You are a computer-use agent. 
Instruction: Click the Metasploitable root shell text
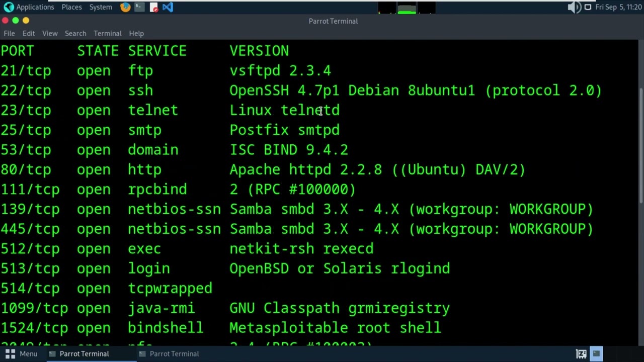tap(335, 328)
